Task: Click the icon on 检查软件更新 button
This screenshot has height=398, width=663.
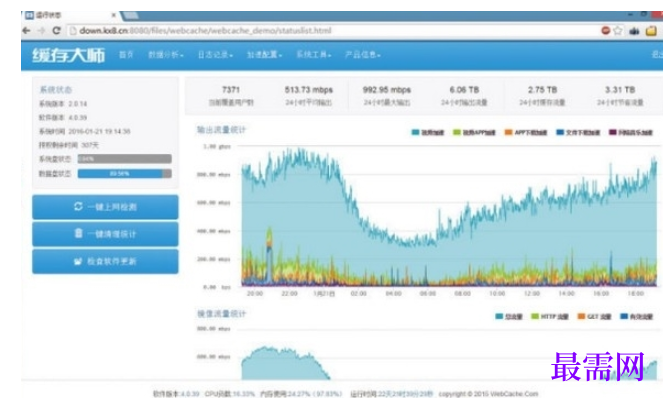Action: tap(78, 261)
